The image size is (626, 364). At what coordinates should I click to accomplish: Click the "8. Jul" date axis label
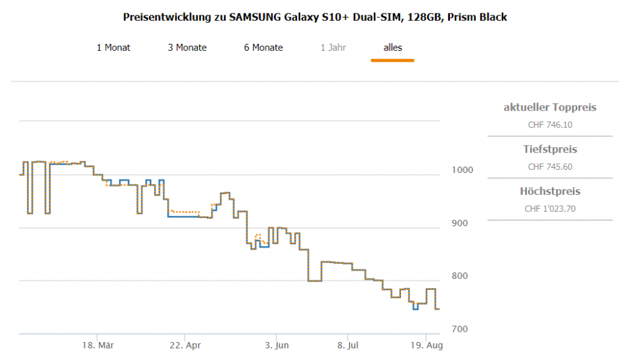347,346
